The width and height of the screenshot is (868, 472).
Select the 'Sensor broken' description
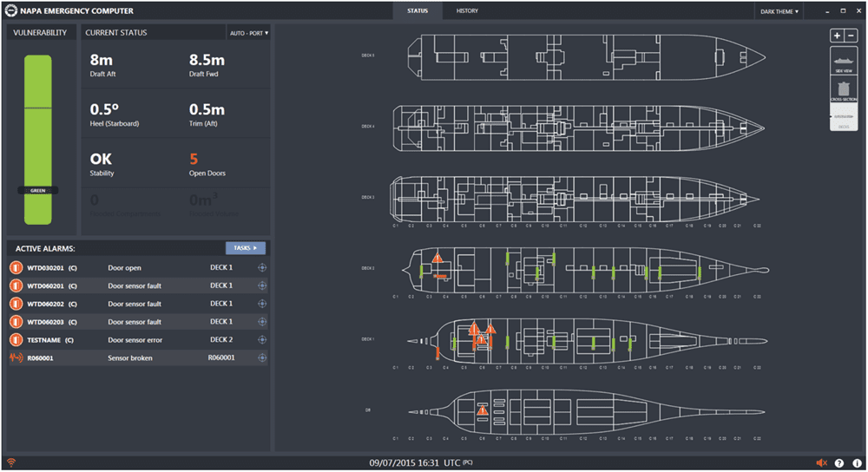click(130, 358)
